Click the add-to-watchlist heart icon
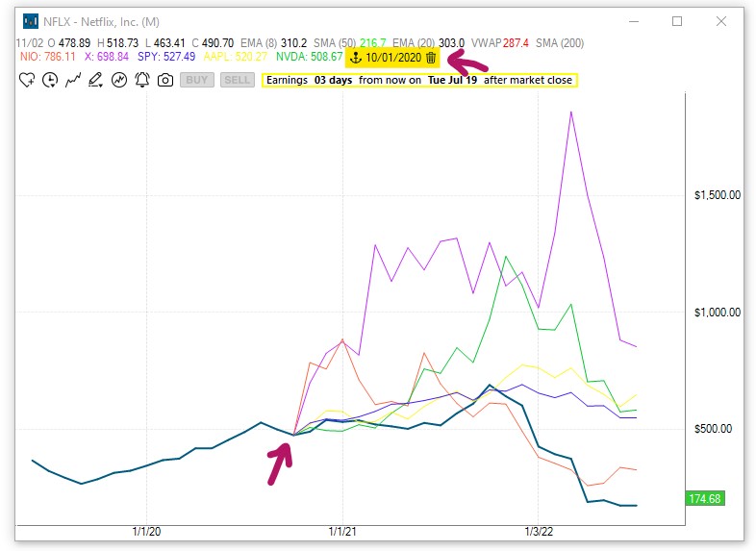The image size is (756, 551). [26, 81]
